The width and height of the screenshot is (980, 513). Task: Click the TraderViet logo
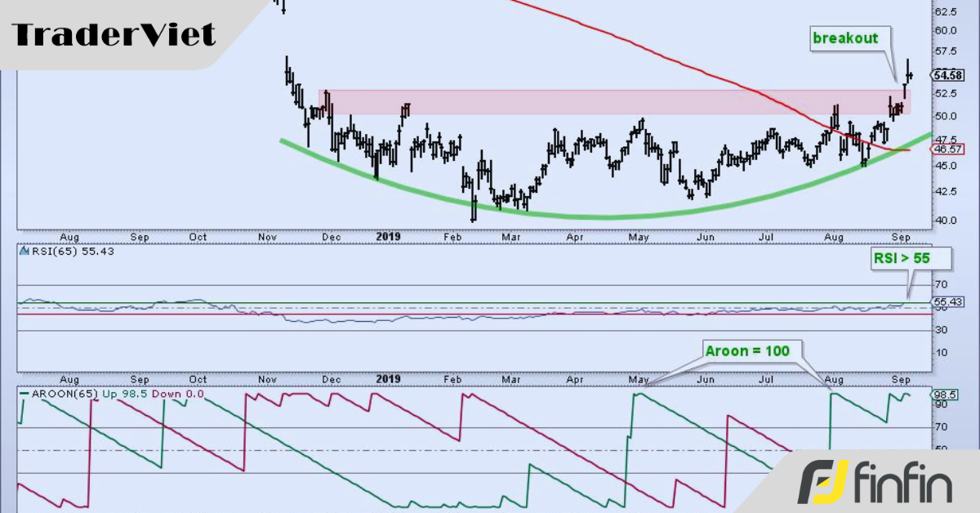click(x=114, y=34)
